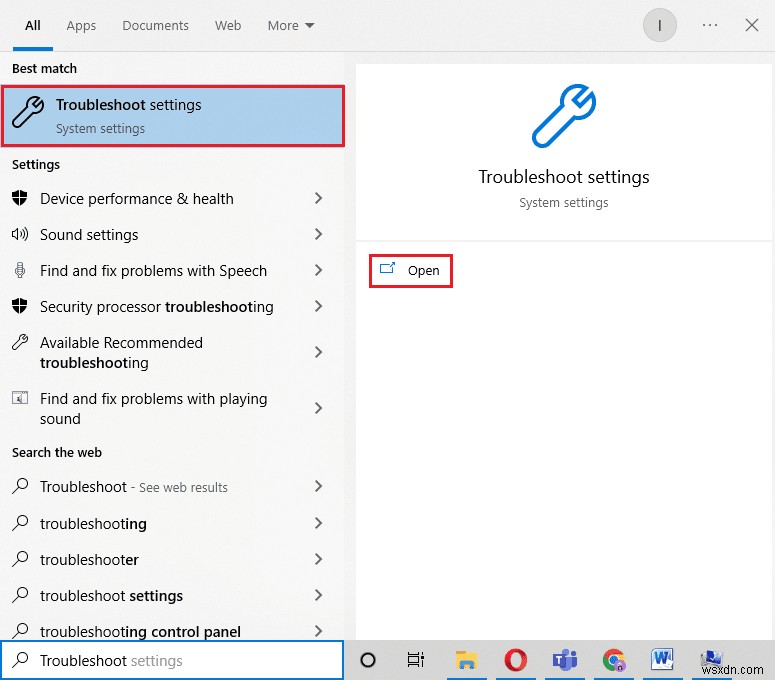Expand arrow for troubleshoot settings suggestion

point(318,595)
